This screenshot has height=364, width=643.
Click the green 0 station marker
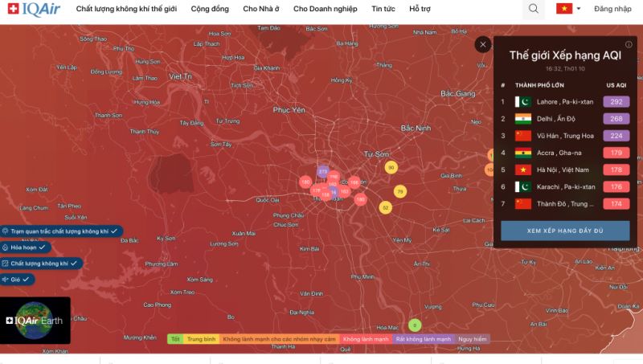415,325
